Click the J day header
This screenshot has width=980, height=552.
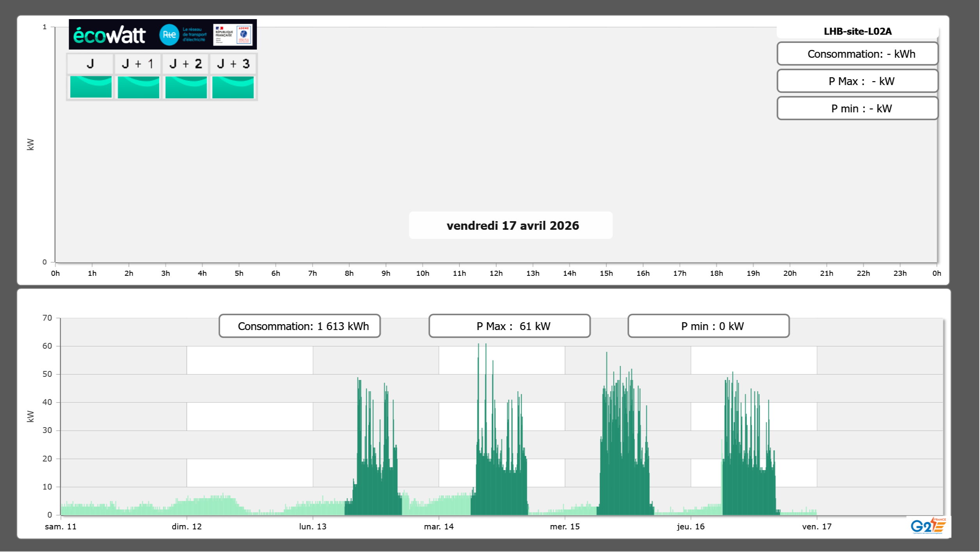90,64
